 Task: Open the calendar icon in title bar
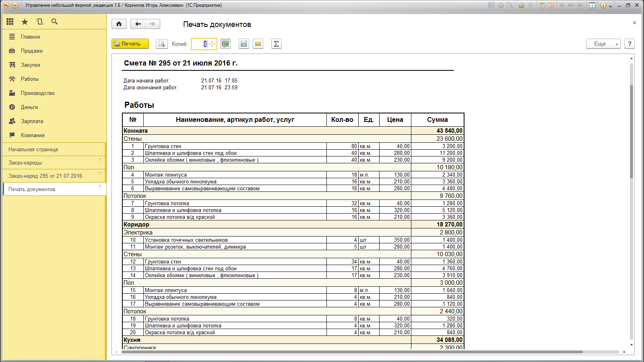tap(551, 5)
